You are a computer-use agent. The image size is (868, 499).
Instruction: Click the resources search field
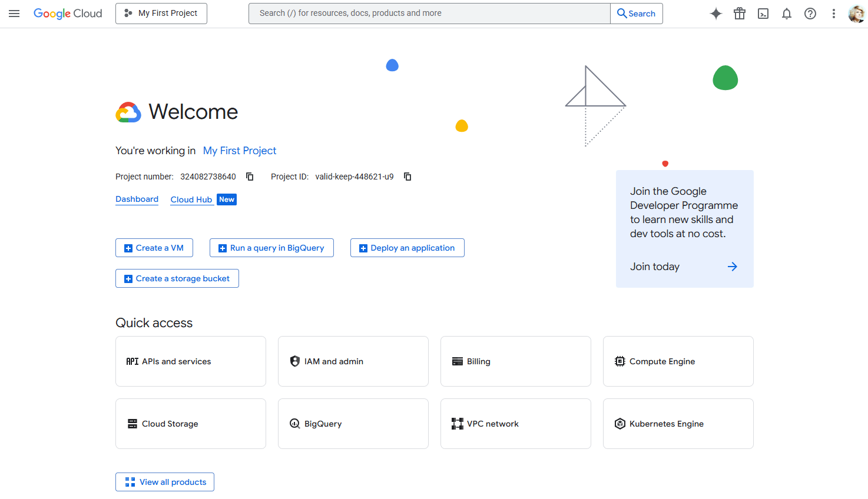[429, 13]
